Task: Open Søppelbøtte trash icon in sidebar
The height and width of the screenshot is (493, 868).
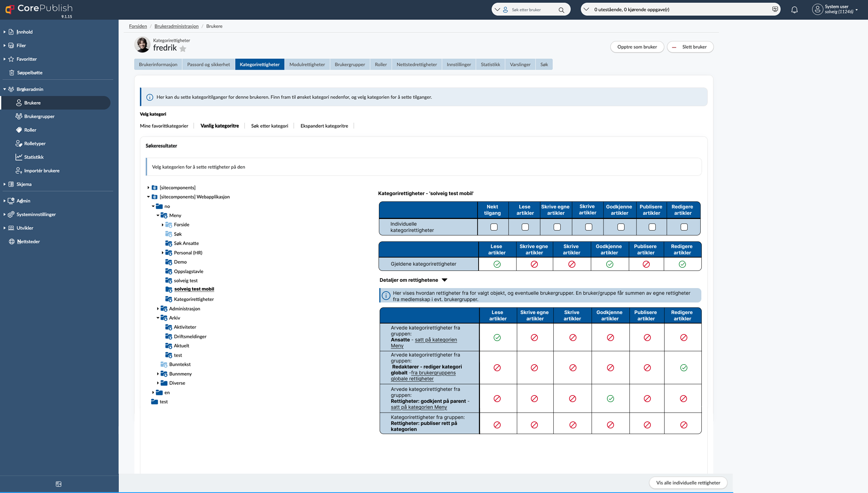Action: pos(12,73)
